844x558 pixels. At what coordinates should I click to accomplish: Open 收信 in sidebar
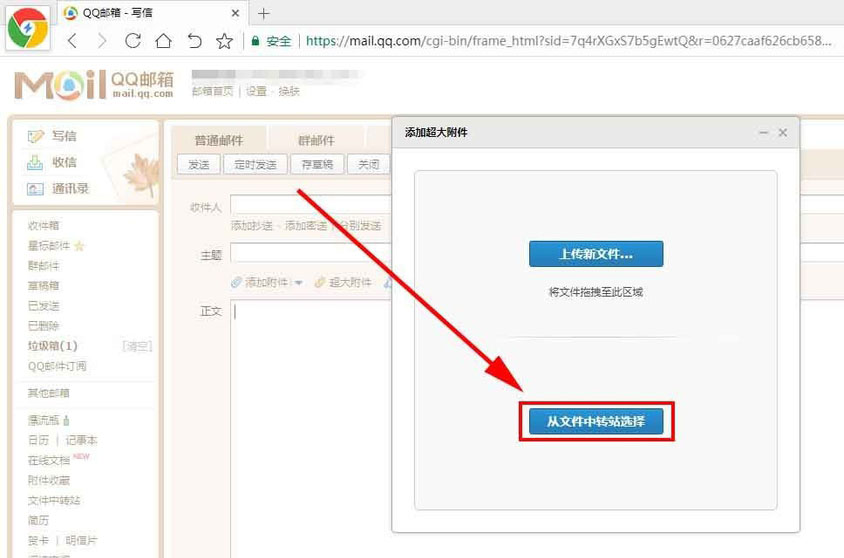[x=64, y=163]
